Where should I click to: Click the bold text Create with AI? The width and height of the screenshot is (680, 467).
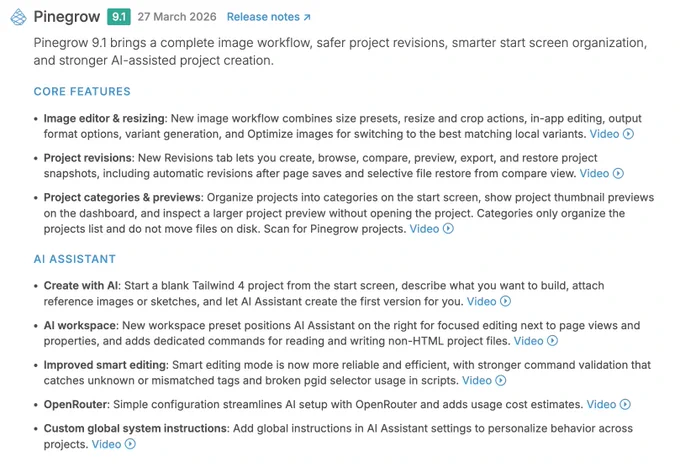tap(82, 286)
